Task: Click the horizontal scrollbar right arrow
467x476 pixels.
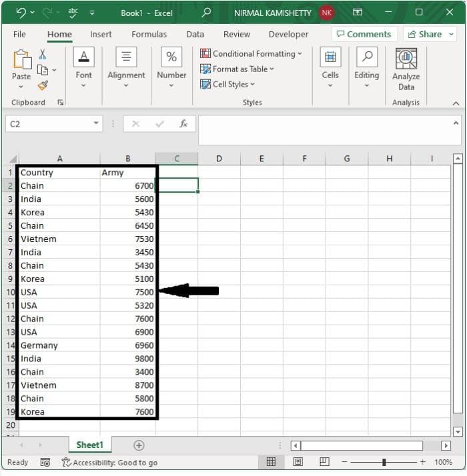Action: pos(446,445)
